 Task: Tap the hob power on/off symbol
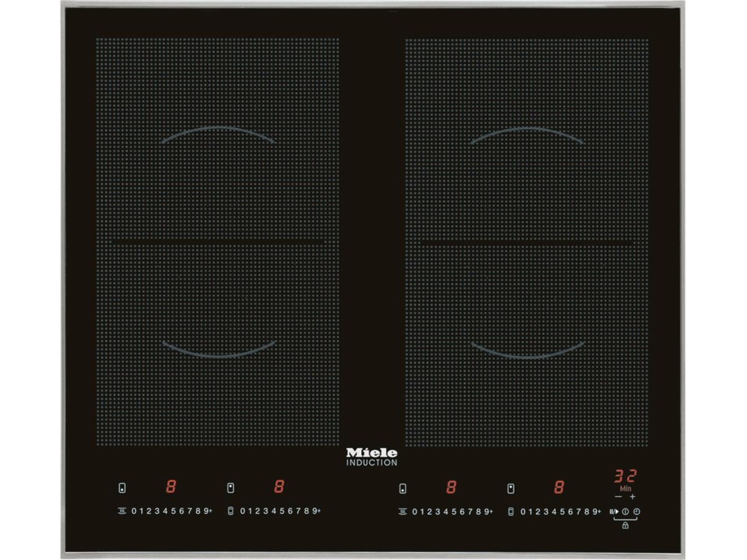(x=625, y=511)
